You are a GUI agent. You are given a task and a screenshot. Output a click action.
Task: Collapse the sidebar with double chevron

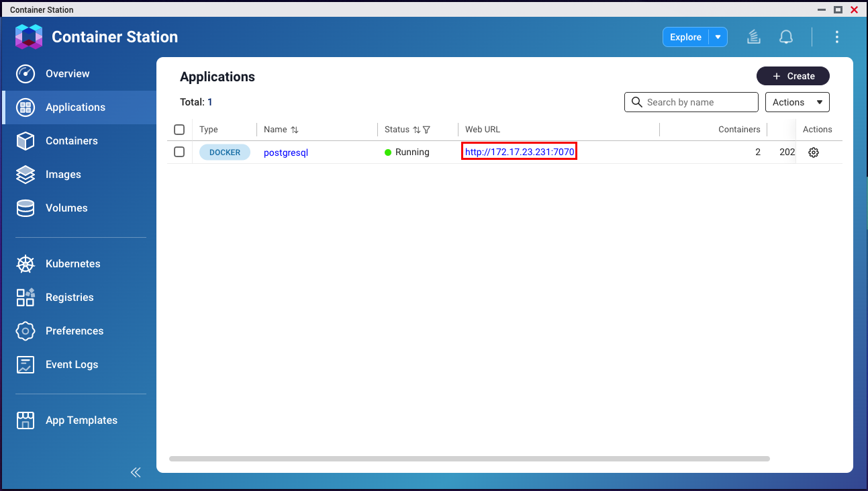pyautogui.click(x=136, y=472)
